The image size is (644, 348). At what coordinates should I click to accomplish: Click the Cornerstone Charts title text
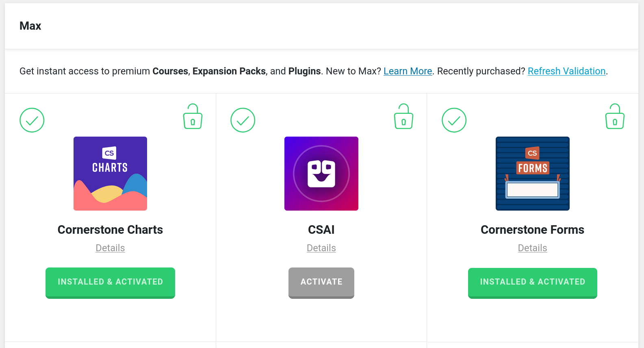tap(110, 230)
